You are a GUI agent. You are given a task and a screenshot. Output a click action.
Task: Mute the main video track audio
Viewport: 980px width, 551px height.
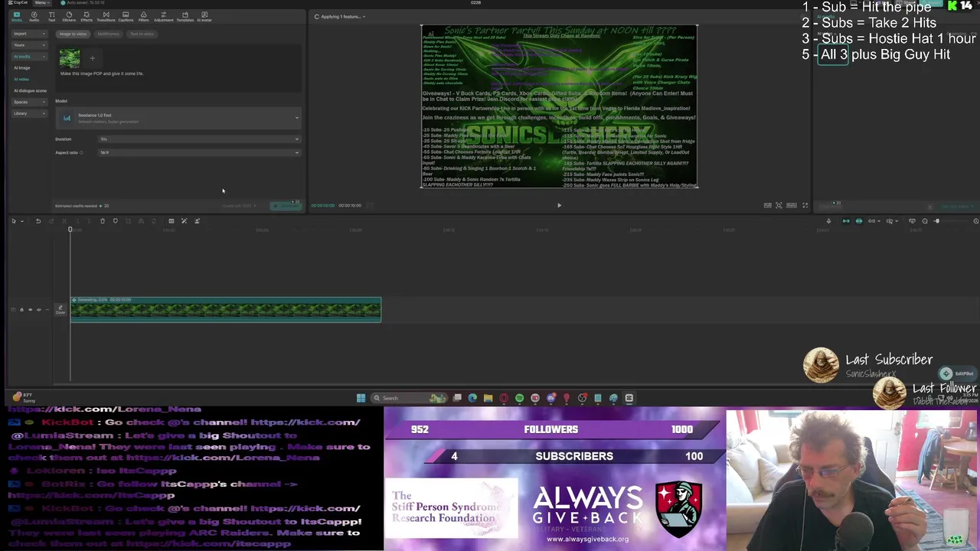[x=40, y=310]
